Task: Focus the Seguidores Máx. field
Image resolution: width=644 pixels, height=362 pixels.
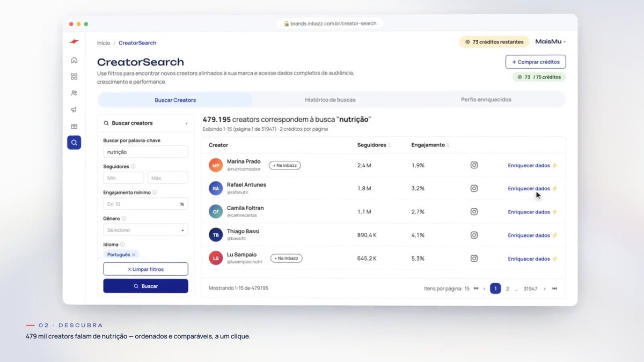Action: pyautogui.click(x=167, y=178)
